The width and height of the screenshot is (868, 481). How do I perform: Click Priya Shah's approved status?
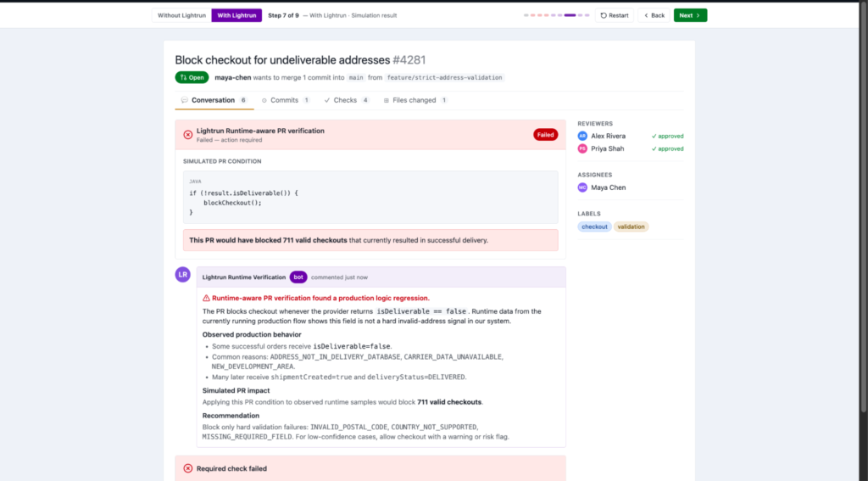pyautogui.click(x=668, y=148)
